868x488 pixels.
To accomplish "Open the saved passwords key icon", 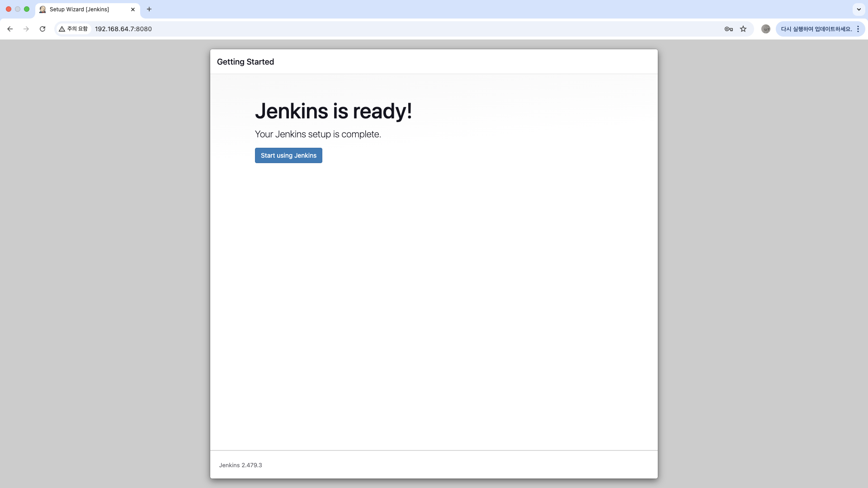I will click(x=728, y=29).
